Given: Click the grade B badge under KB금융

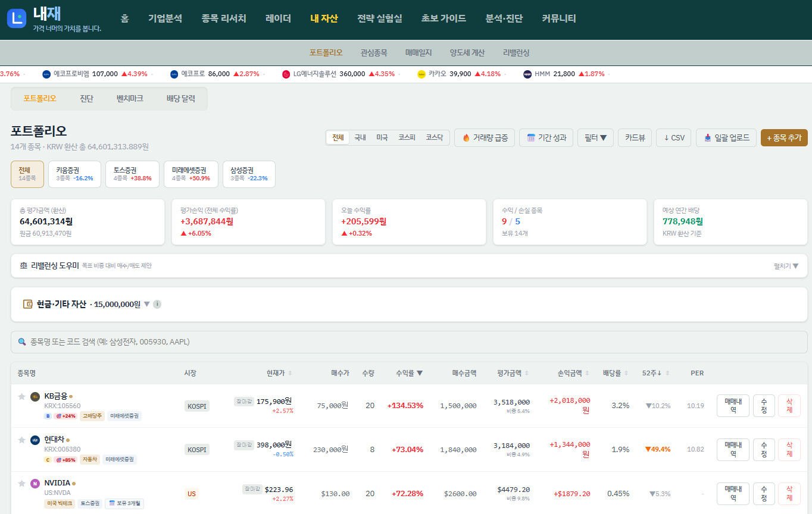Looking at the screenshot, I should click(x=48, y=416).
